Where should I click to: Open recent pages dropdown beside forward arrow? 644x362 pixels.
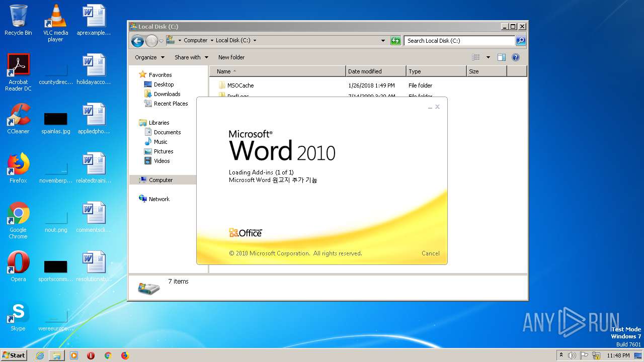[162, 41]
